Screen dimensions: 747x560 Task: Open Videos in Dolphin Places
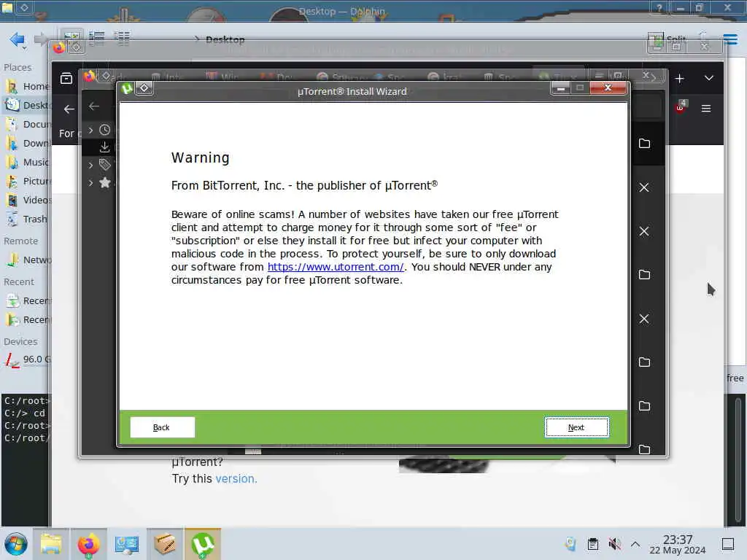(26, 200)
